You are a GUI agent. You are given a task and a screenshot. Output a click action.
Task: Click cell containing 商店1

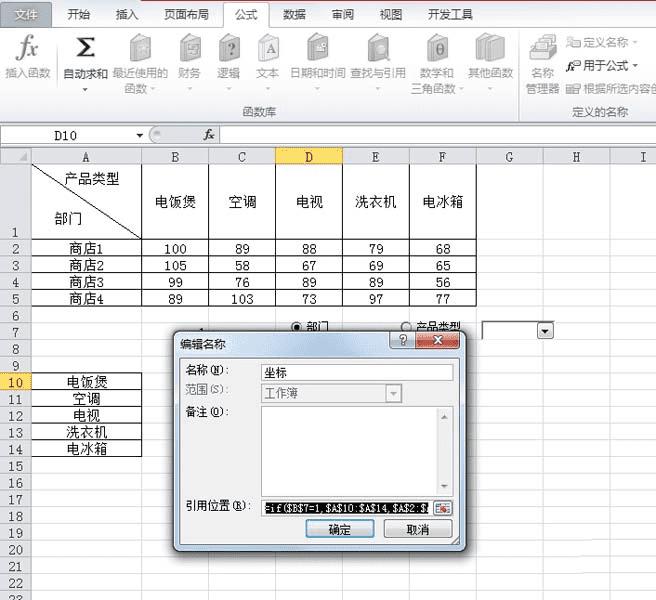click(x=87, y=249)
